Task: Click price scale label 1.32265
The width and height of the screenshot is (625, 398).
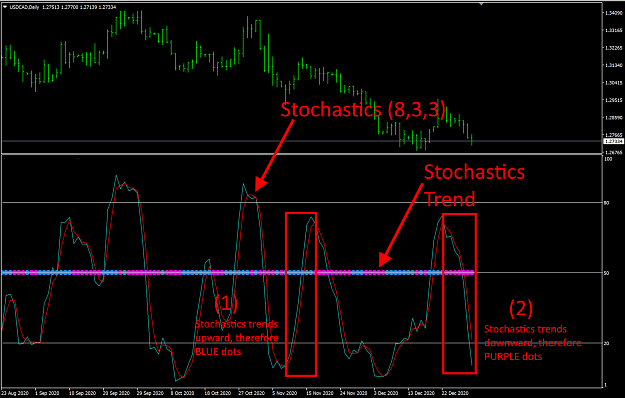Action: pos(614,48)
